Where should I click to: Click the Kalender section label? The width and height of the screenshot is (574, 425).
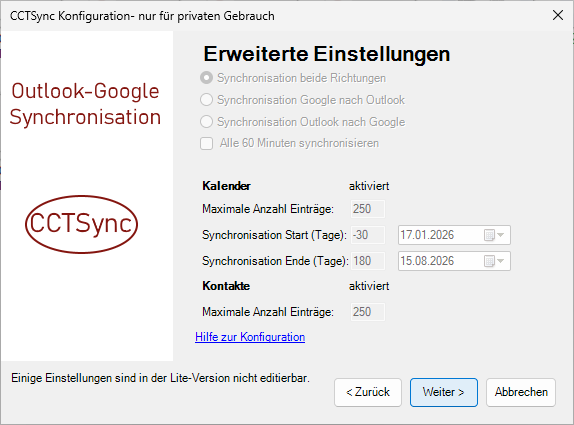click(226, 186)
